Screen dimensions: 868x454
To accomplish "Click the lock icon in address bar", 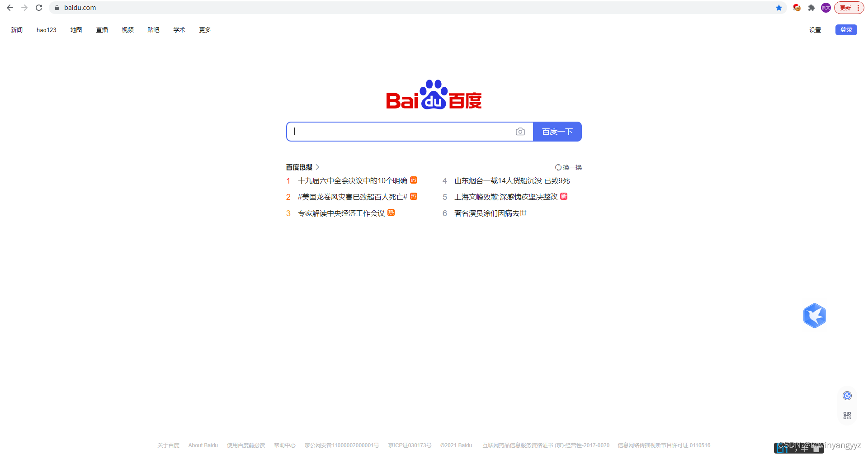I will pos(57,8).
